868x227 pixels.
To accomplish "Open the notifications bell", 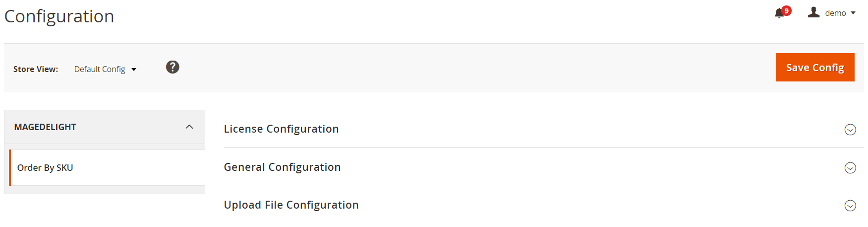I will point(779,14).
